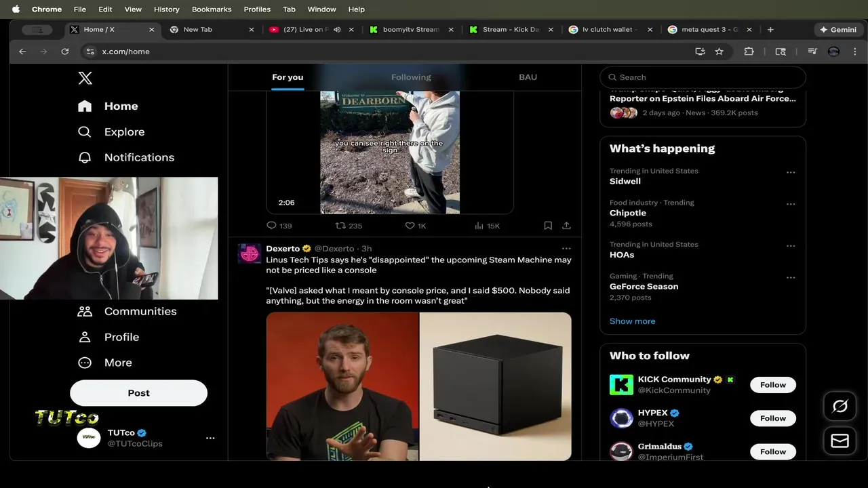Click Show more under trends
The height and width of the screenshot is (488, 868).
pyautogui.click(x=632, y=321)
